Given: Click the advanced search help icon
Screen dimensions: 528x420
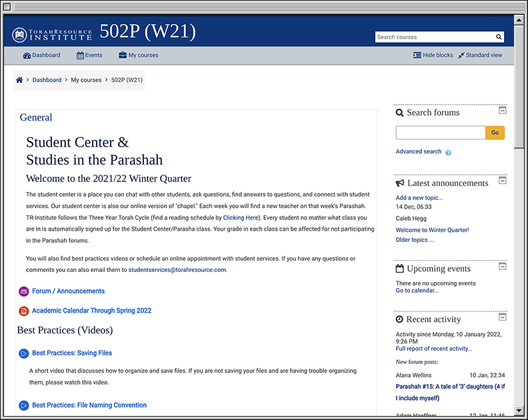Looking at the screenshot, I should pos(448,153).
